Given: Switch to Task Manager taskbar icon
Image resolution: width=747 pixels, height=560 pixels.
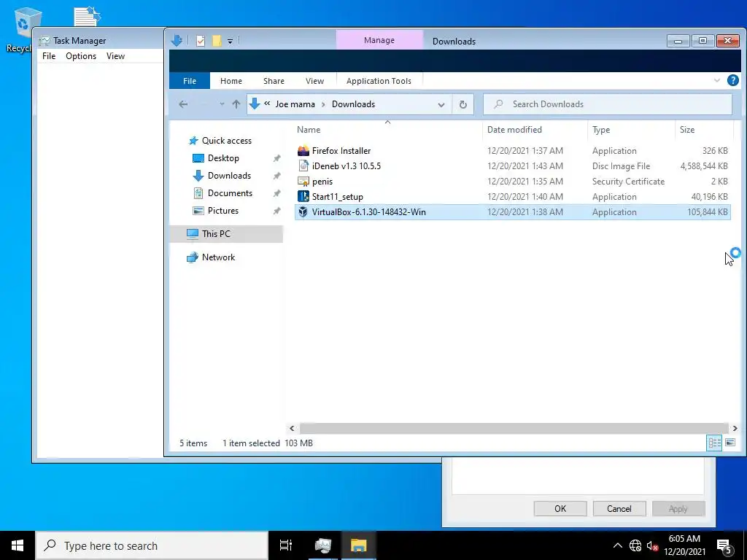Looking at the screenshot, I should pos(323,545).
